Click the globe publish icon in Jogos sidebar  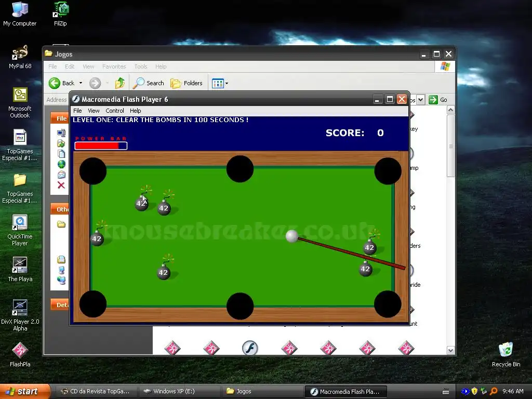tap(61, 164)
